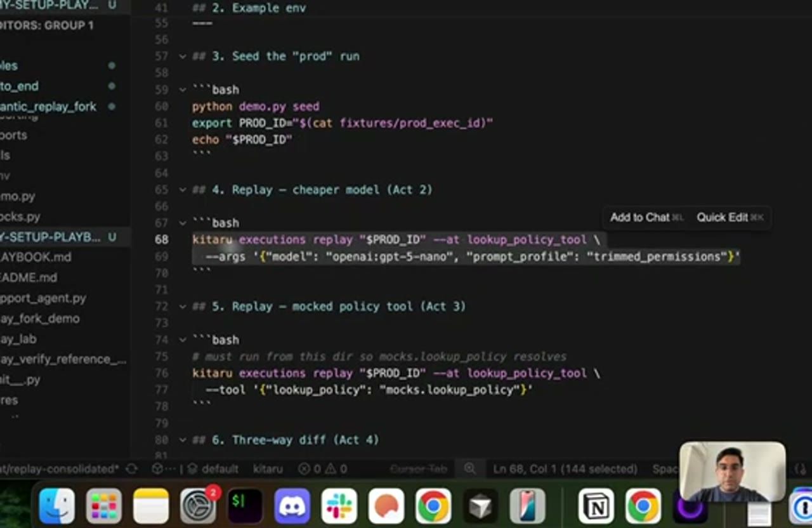Click Add to Chat in the selection popup

click(646, 217)
